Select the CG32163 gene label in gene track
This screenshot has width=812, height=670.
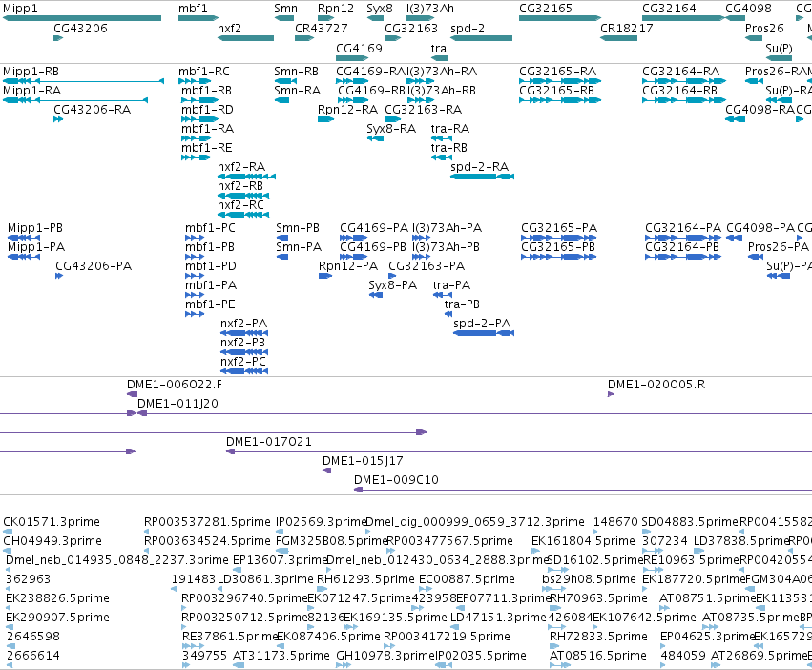coord(411,28)
